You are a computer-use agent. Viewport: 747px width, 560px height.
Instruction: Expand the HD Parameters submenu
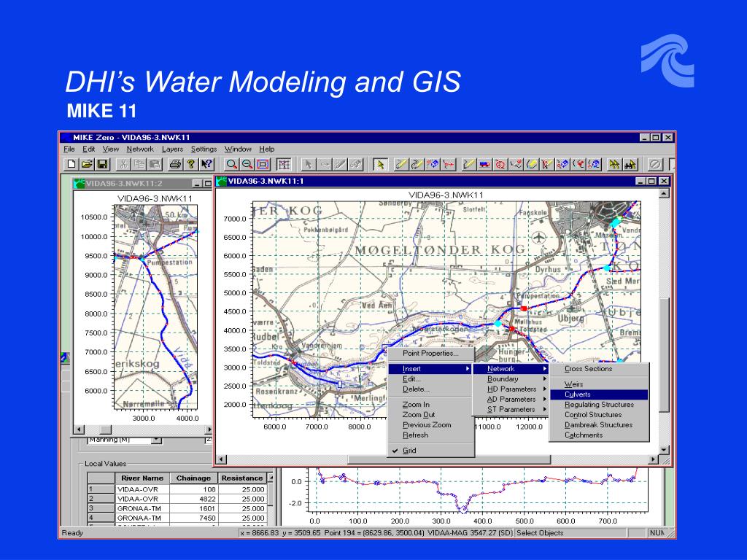(x=511, y=389)
